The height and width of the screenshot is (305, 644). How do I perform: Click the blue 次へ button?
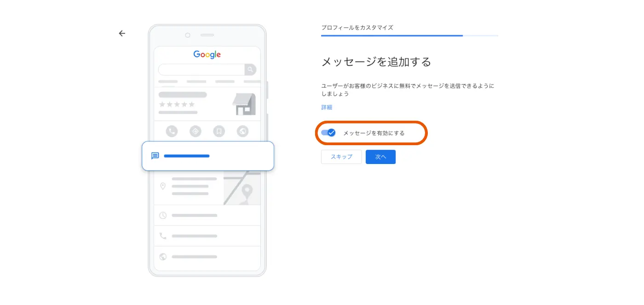tap(380, 157)
